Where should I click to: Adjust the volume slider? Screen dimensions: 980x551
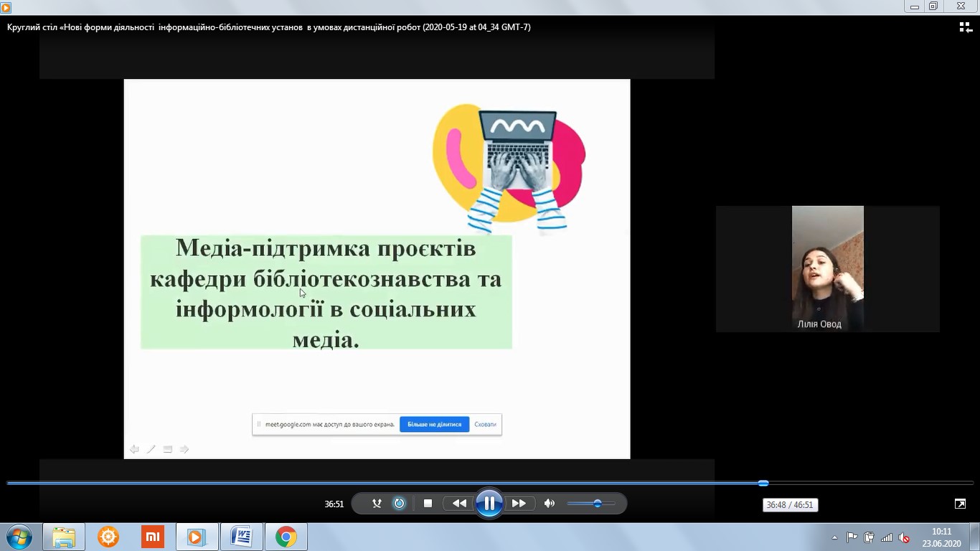click(x=597, y=504)
